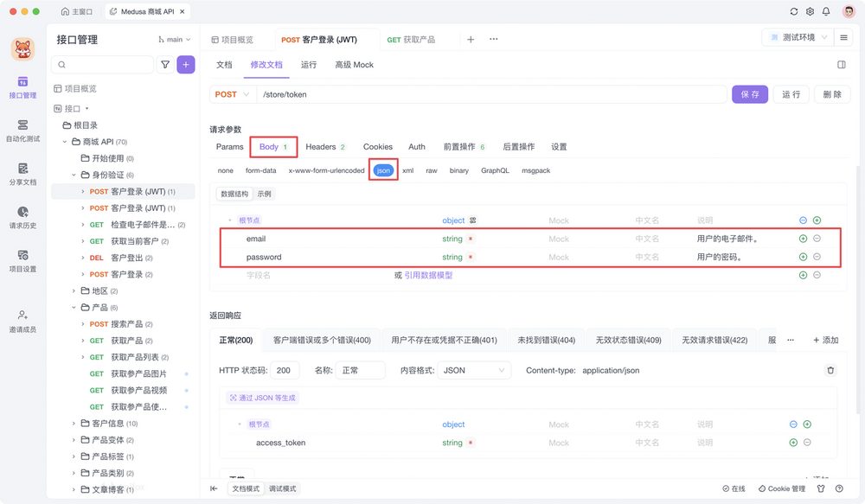Switch to the 高级 Mock tab
865x504 pixels.
pos(354,64)
